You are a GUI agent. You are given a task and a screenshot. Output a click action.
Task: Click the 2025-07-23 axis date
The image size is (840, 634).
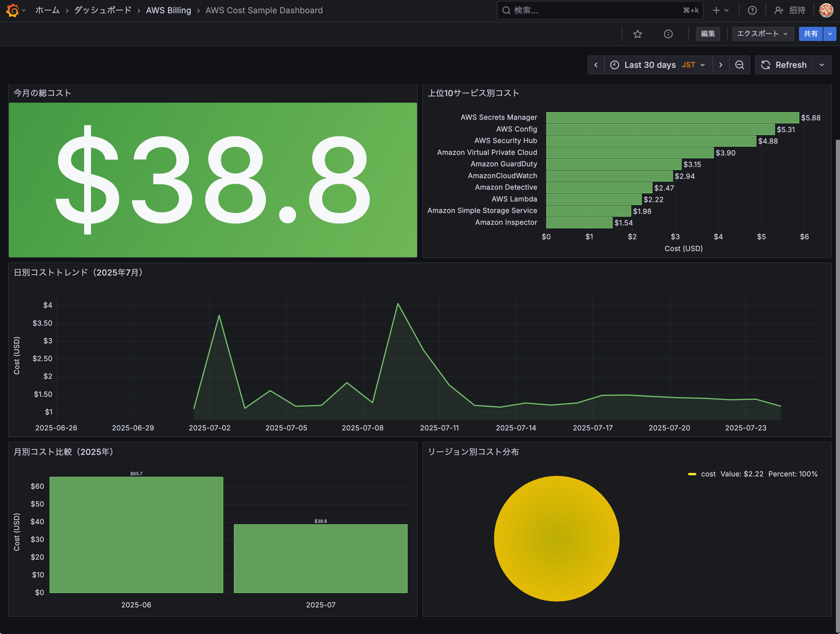[745, 428]
